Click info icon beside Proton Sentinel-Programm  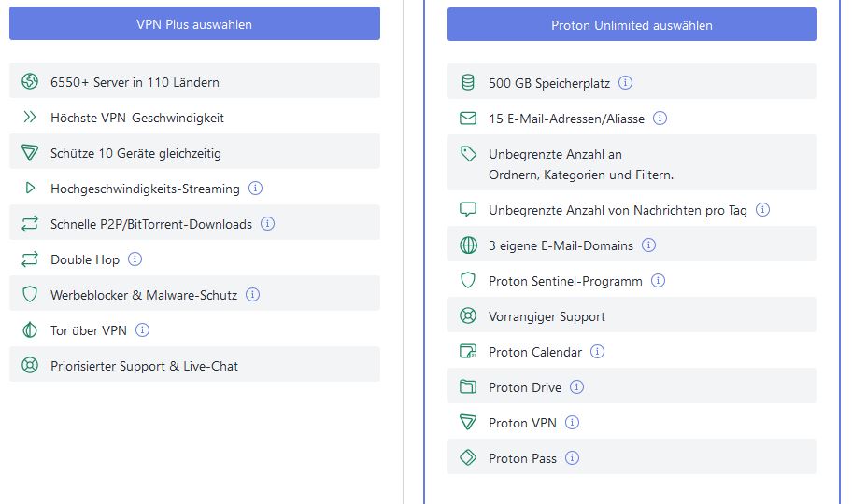(x=659, y=281)
